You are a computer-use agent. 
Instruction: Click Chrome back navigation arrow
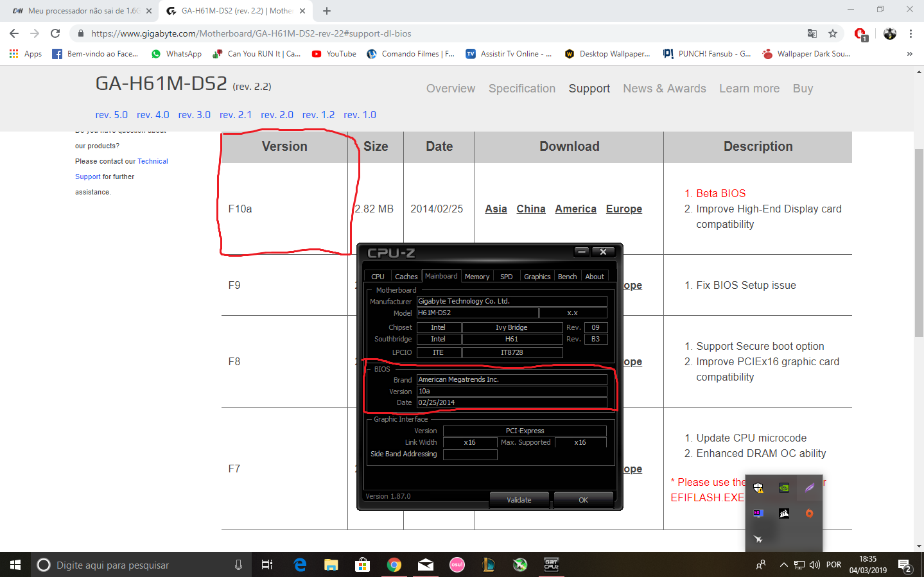(x=14, y=33)
